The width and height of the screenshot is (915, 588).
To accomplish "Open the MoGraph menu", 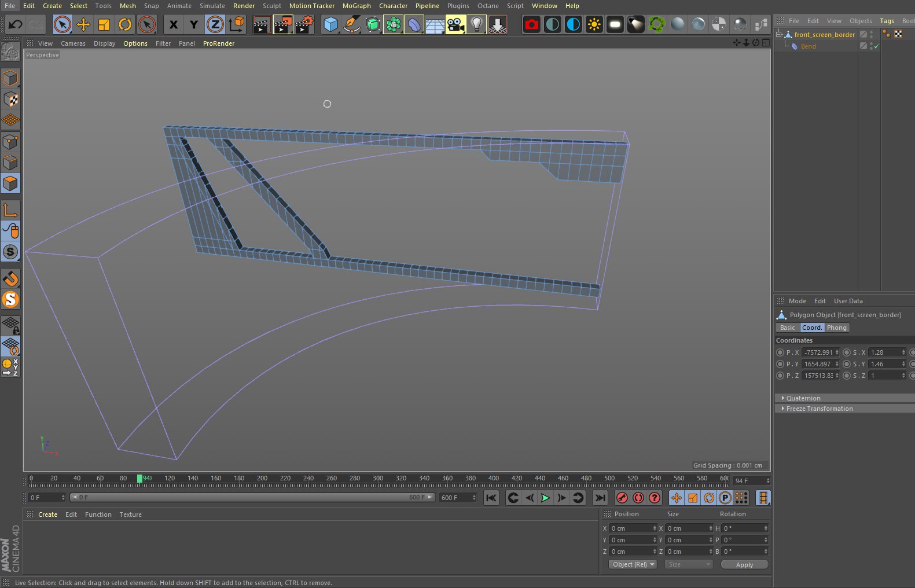I will tap(357, 6).
